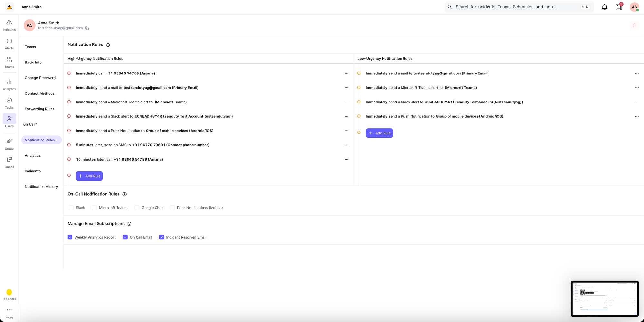Enable Slack on-call notification checkbox
This screenshot has width=644, height=322.
coord(71,208)
